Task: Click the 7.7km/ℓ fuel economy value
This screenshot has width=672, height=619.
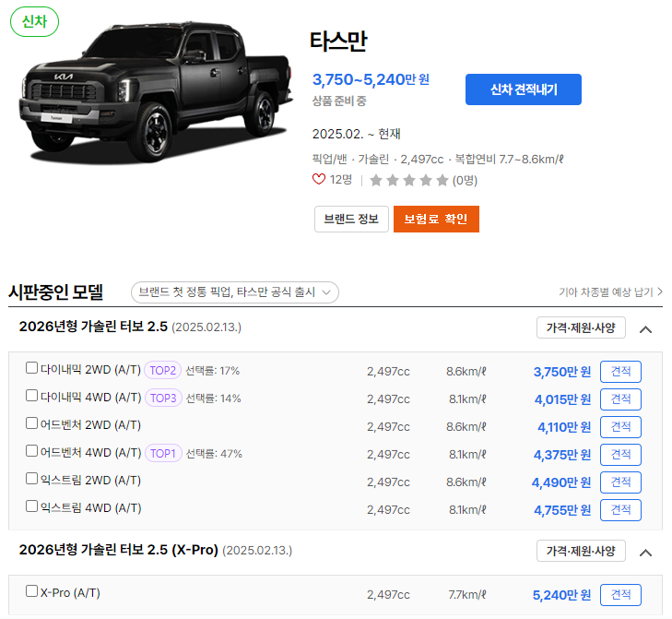Action: (467, 595)
